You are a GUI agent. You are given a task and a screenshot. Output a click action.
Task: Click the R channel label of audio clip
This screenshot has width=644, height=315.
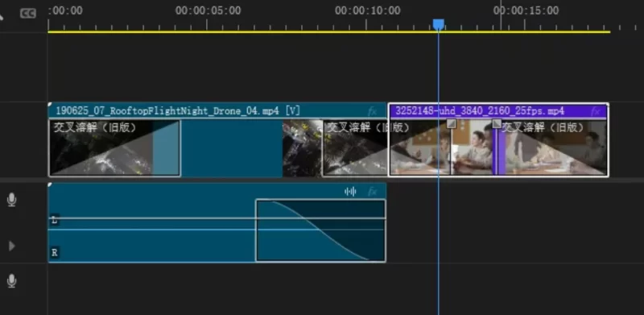54,252
